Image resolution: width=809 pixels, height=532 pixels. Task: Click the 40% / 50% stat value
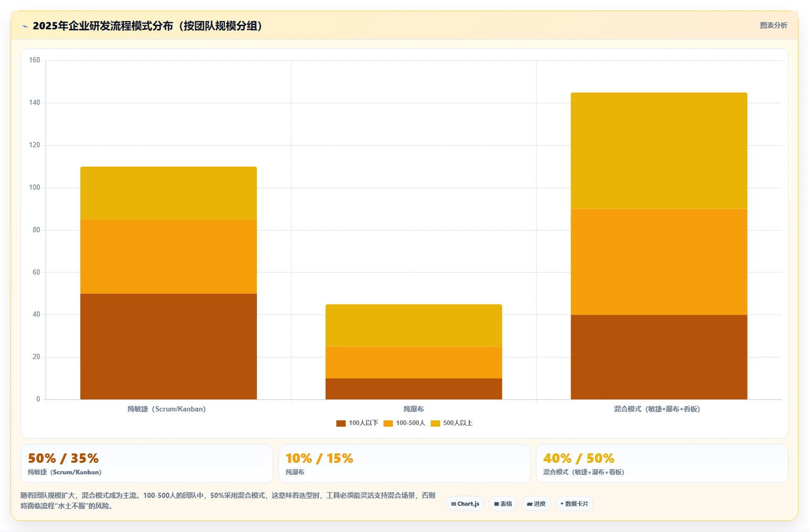pyautogui.click(x=579, y=458)
